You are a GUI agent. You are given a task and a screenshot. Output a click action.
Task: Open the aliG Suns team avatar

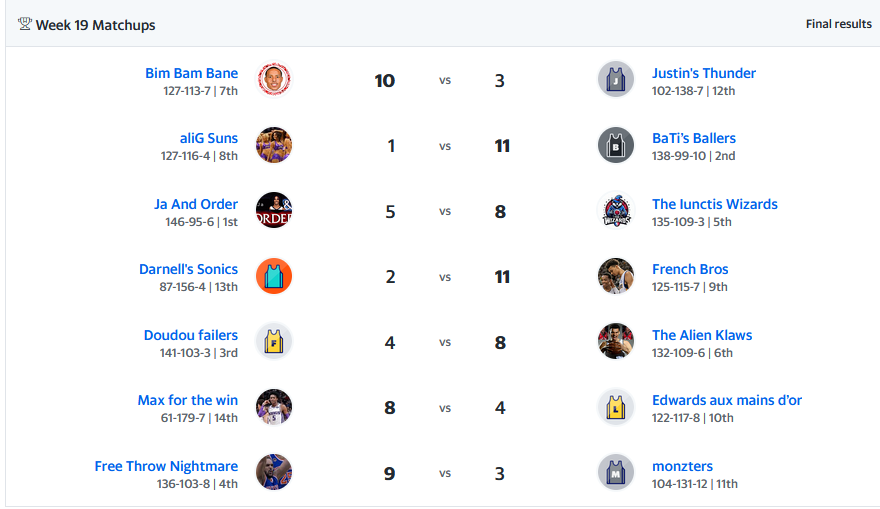[x=274, y=145]
